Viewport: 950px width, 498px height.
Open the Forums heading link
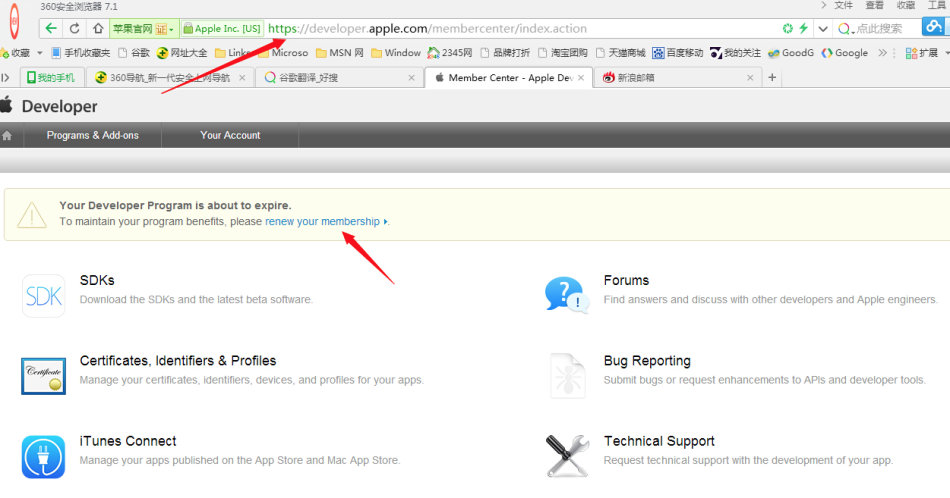pos(626,280)
